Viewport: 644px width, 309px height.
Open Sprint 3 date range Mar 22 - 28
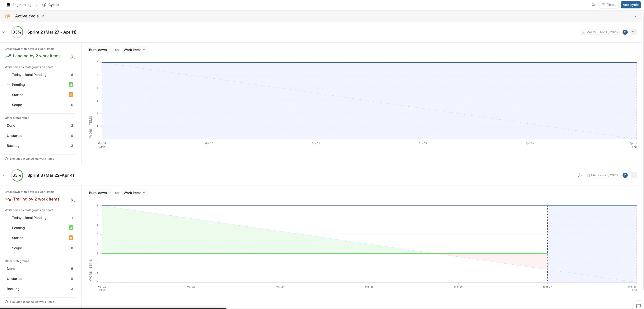pyautogui.click(x=602, y=175)
